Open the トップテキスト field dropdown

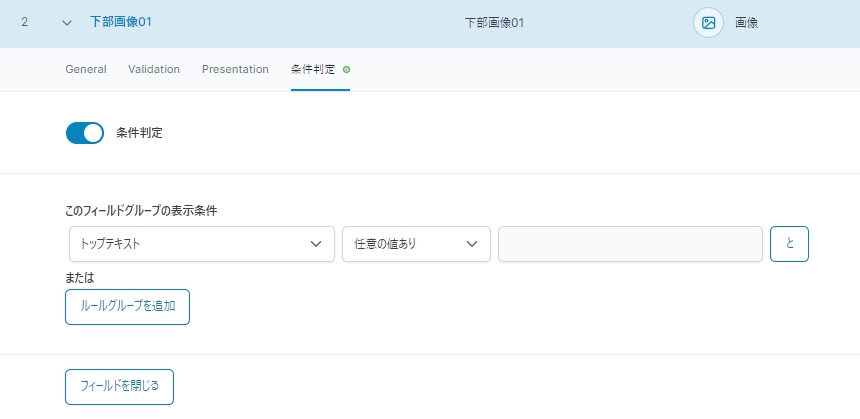[x=202, y=244]
